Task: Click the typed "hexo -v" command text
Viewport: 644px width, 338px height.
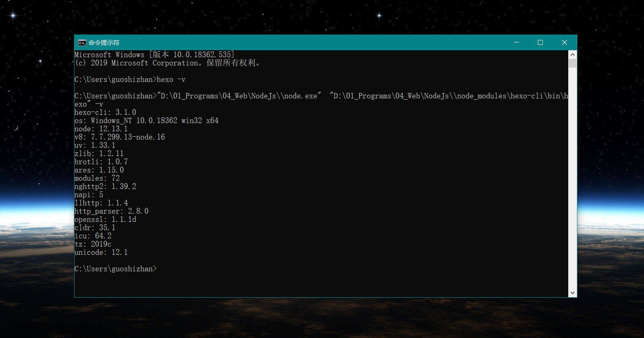Action: (x=171, y=79)
